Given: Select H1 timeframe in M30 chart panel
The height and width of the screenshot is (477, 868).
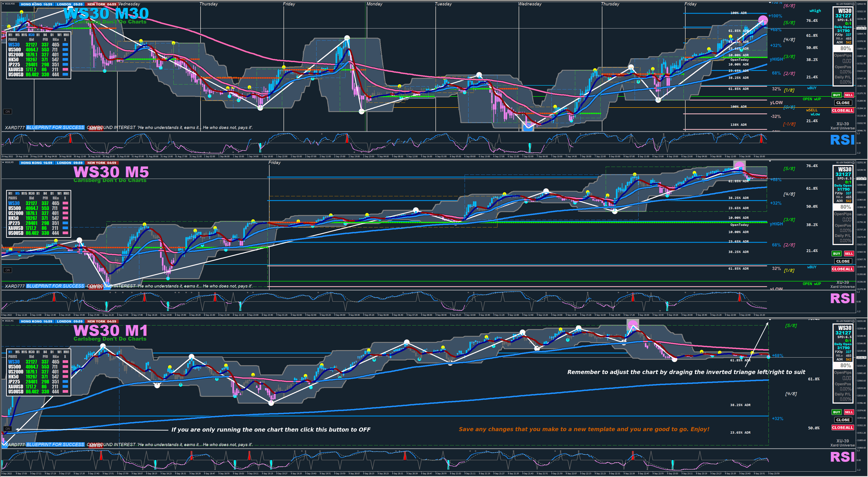Looking at the screenshot, I should (38, 35).
